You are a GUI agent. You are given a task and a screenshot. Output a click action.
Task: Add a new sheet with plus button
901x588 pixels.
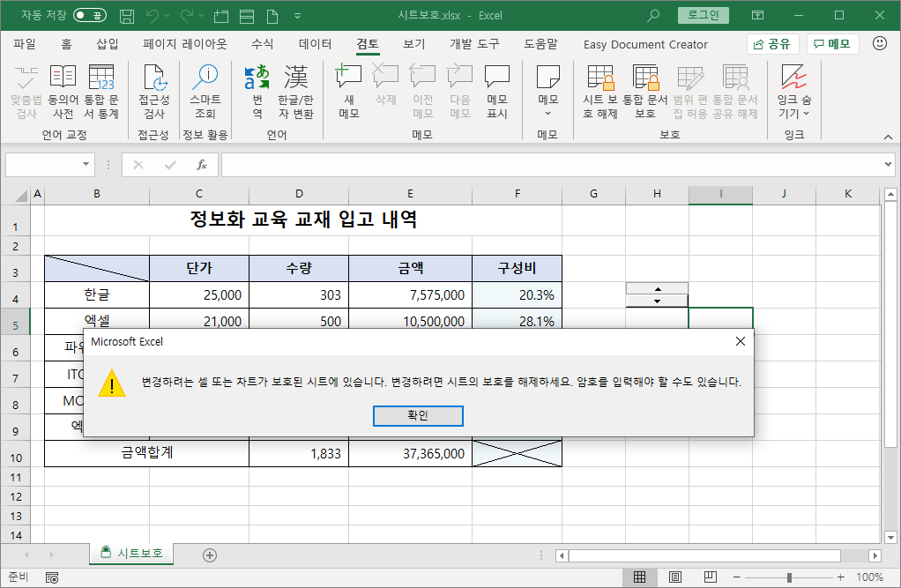(x=210, y=555)
